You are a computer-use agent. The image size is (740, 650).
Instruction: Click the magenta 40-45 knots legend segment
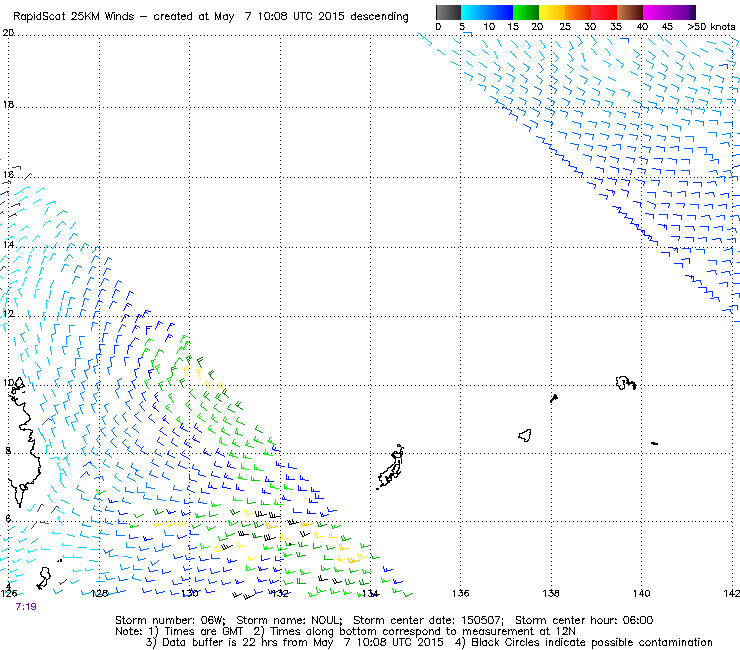(656, 12)
